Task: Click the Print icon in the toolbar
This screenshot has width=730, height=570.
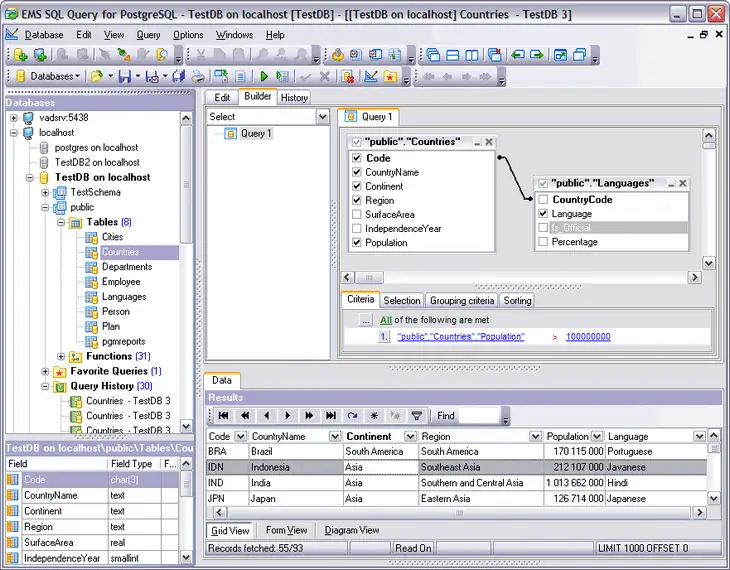Action: pos(198,76)
